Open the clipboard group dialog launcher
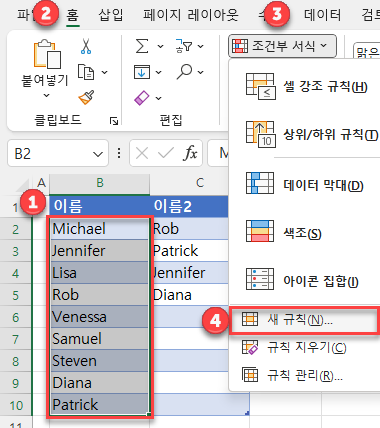Viewport: 380px width, 428px height. tap(114, 121)
